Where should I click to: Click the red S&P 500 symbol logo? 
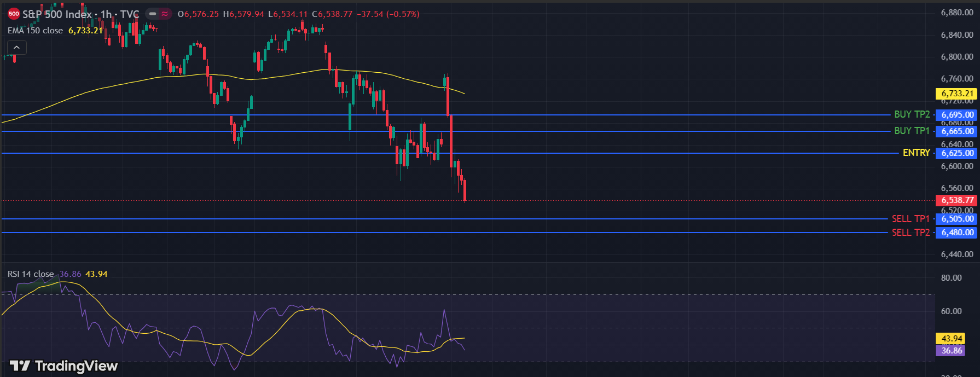[14, 14]
